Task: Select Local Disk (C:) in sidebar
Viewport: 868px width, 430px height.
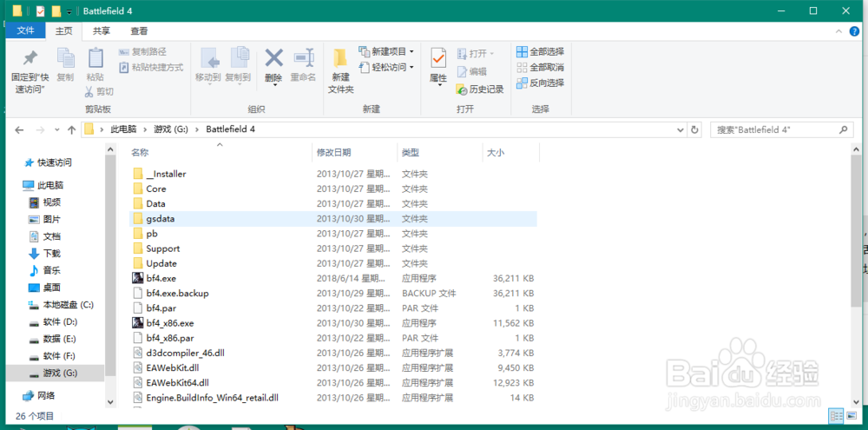Action: point(62,305)
